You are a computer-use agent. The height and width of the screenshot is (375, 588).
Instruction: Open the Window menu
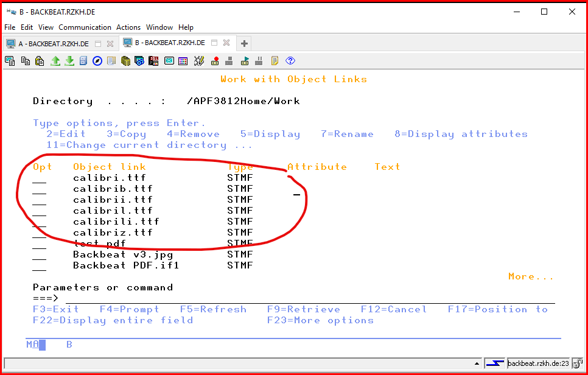pyautogui.click(x=159, y=27)
